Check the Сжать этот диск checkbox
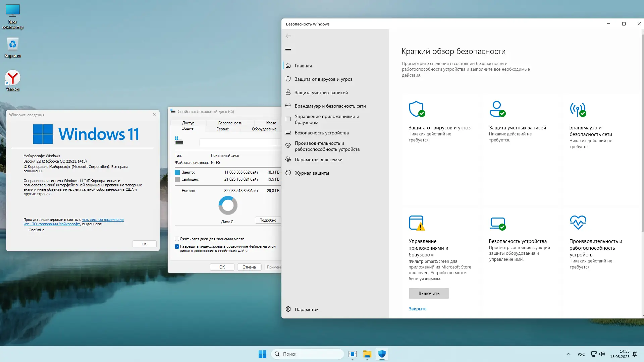Screen dimensions: 644x362 point(177,239)
